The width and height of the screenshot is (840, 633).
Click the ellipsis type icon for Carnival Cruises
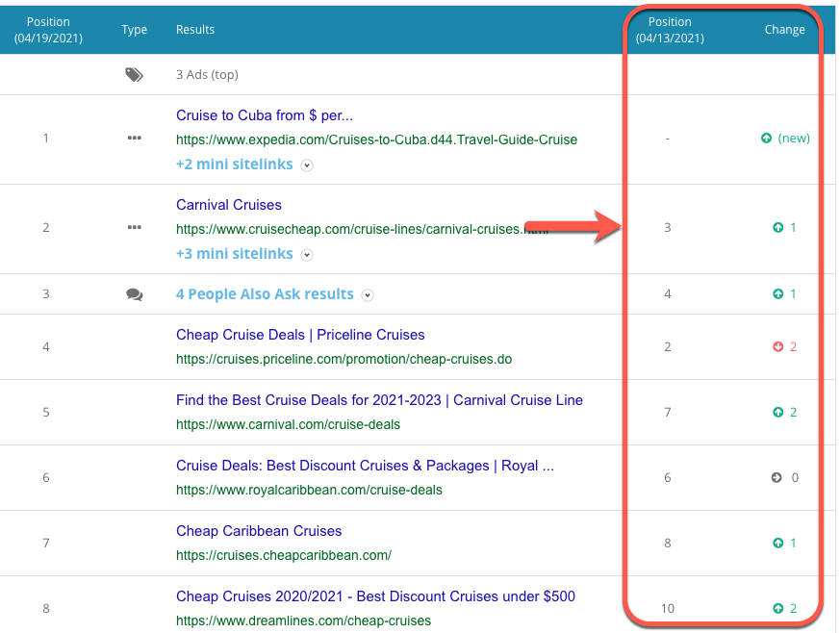(x=135, y=228)
